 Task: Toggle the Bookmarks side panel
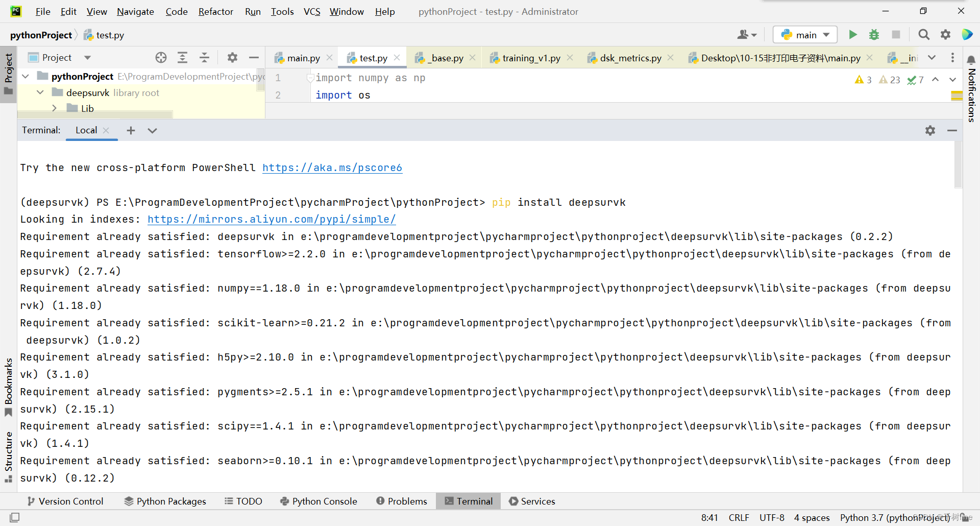pyautogui.click(x=8, y=387)
